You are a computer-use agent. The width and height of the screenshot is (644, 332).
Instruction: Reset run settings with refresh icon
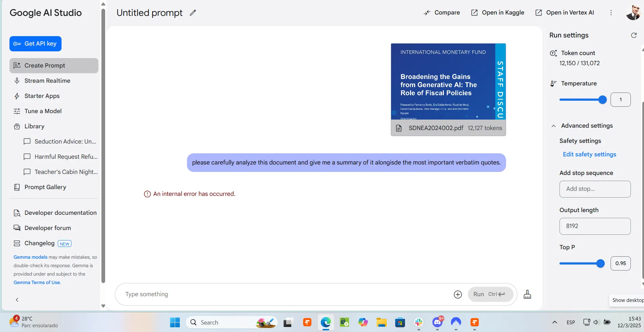(634, 35)
